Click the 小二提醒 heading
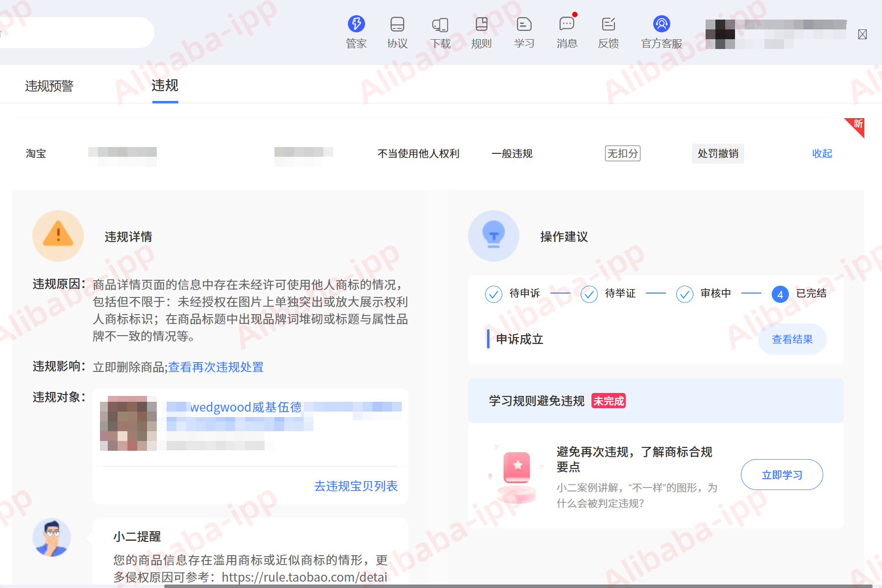The image size is (882, 588). pos(137,537)
